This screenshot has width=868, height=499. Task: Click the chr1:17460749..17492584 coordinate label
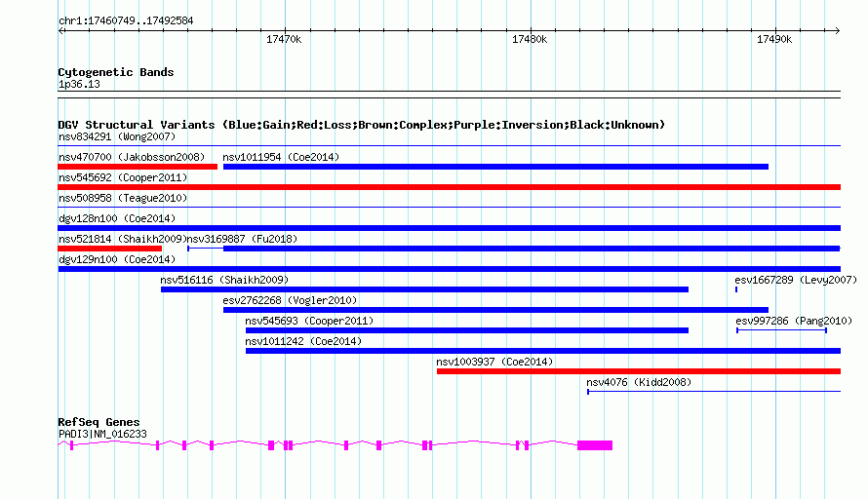click(126, 20)
